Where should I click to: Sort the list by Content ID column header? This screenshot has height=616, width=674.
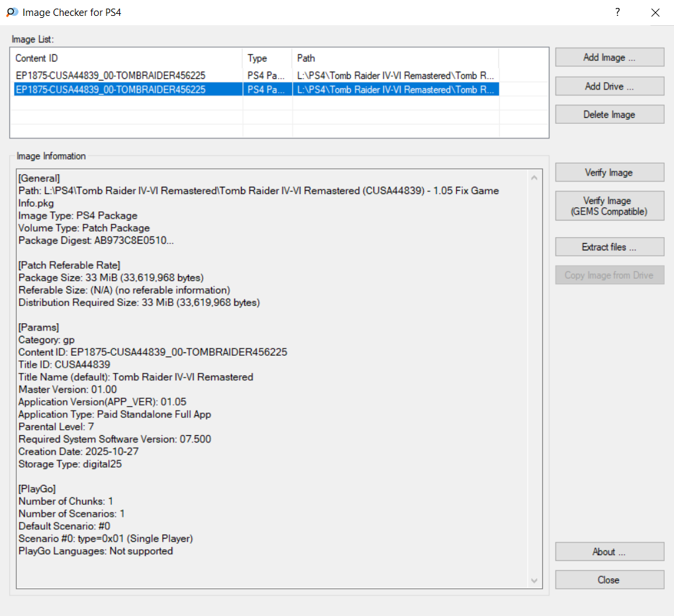click(126, 58)
